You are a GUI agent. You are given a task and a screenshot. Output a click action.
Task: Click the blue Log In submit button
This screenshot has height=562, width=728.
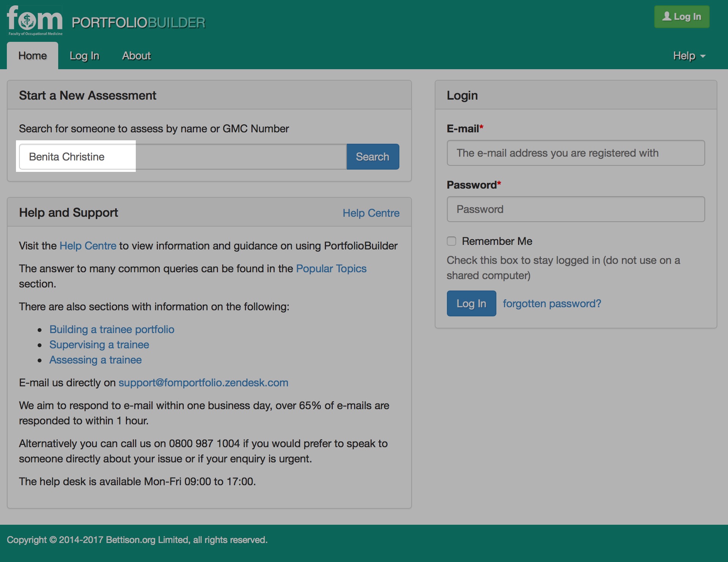[471, 303]
